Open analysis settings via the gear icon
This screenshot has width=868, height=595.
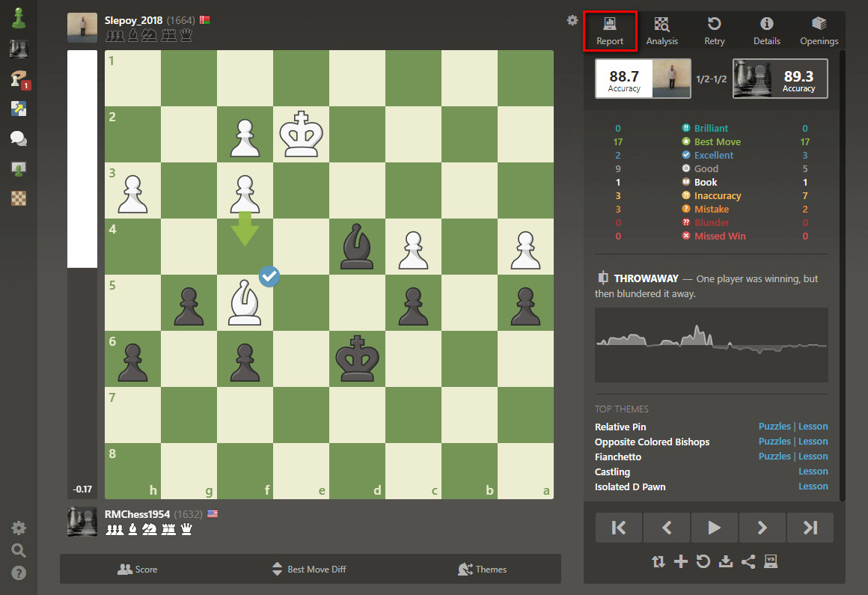[572, 21]
